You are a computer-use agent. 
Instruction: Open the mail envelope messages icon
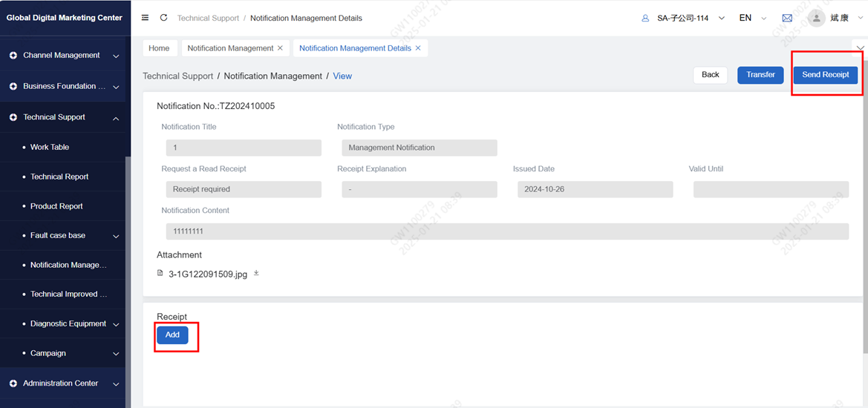(787, 18)
